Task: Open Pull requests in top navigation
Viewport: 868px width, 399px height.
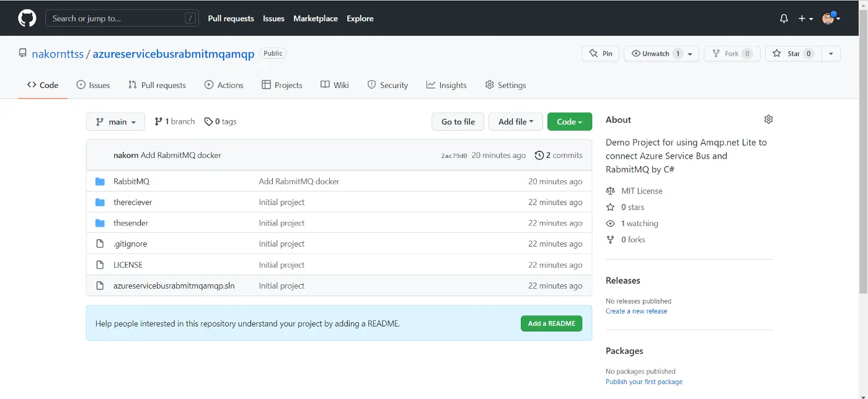Action: point(231,19)
